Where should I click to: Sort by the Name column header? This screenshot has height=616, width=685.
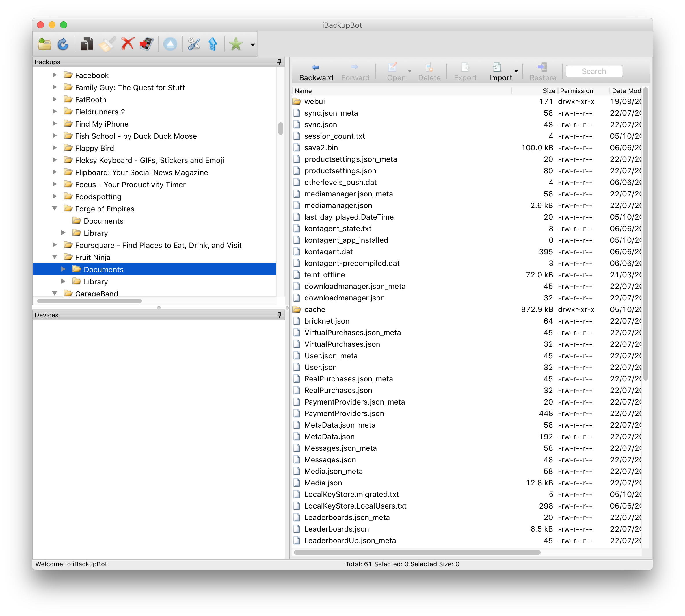pyautogui.click(x=402, y=91)
